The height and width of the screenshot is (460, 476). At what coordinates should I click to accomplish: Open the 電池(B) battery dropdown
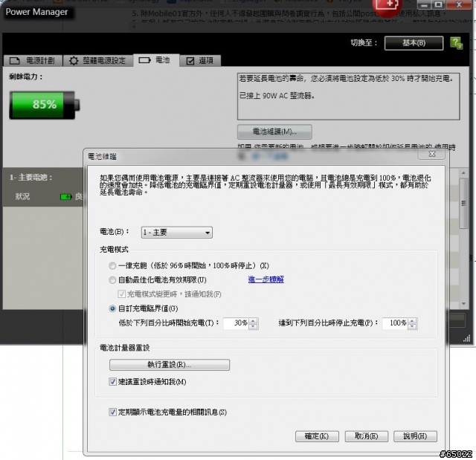point(177,233)
